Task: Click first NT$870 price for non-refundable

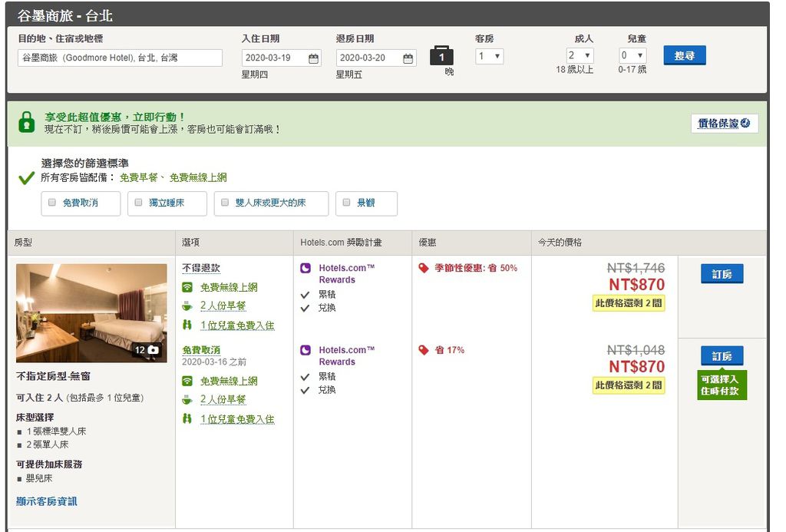Action: [636, 285]
